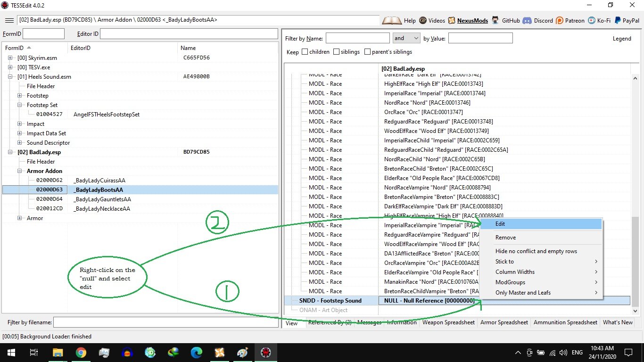Open the What's New tab
The height and width of the screenshot is (362, 644).
point(618,322)
